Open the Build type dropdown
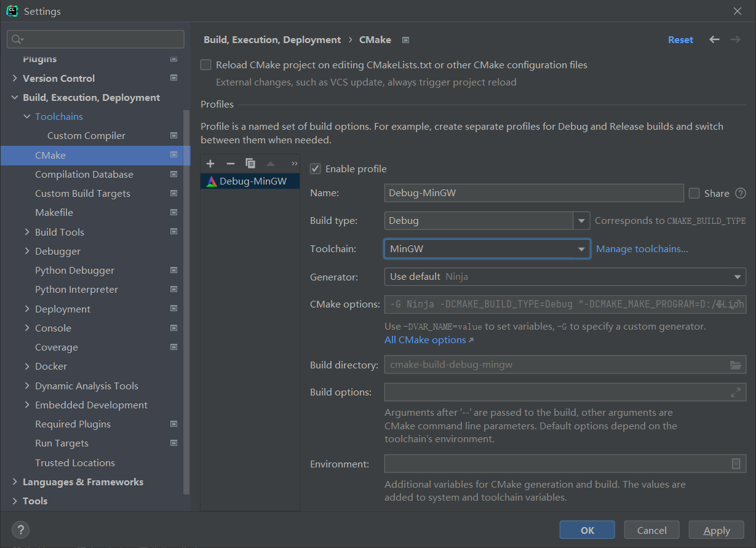 coord(581,220)
